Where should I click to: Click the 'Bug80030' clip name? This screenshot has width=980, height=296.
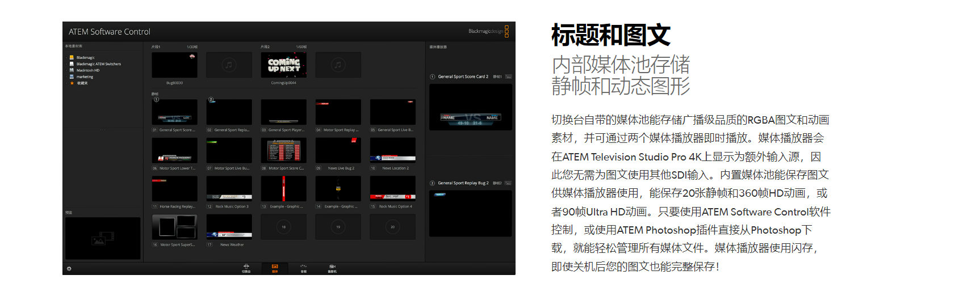click(x=174, y=83)
